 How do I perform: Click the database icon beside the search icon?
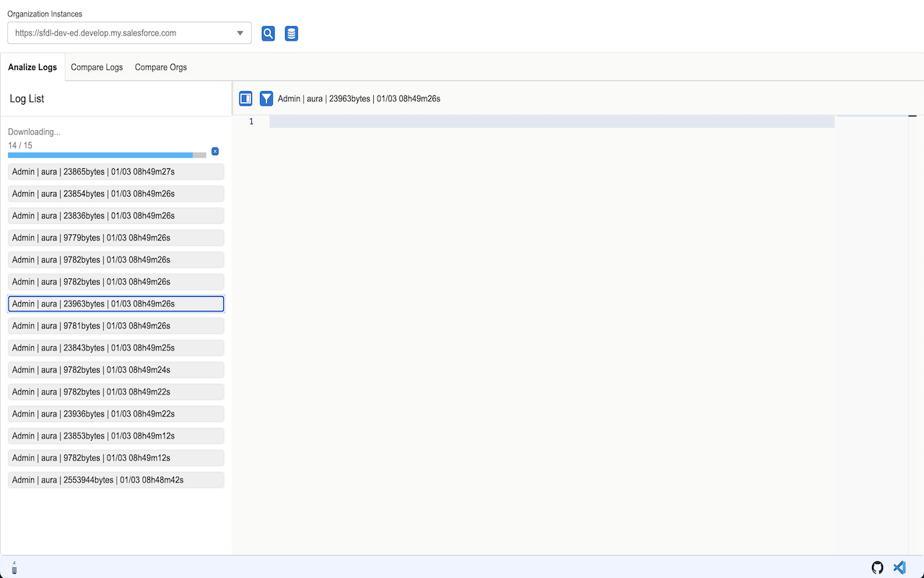tap(291, 33)
